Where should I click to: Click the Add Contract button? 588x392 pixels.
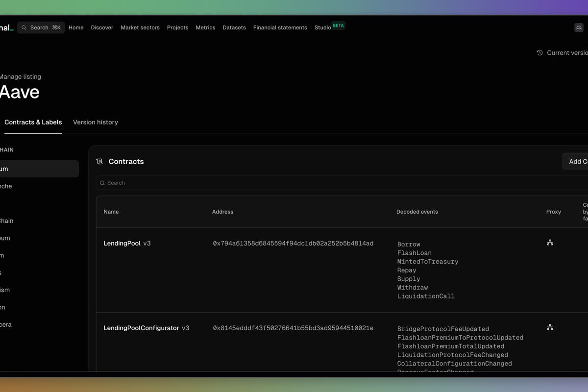coord(575,161)
